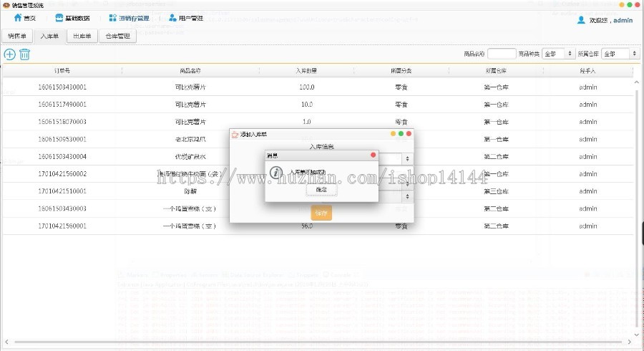Screen dimensions: 644x351
Task: Open the 商品种类 filter dropdown
Action: tap(559, 54)
